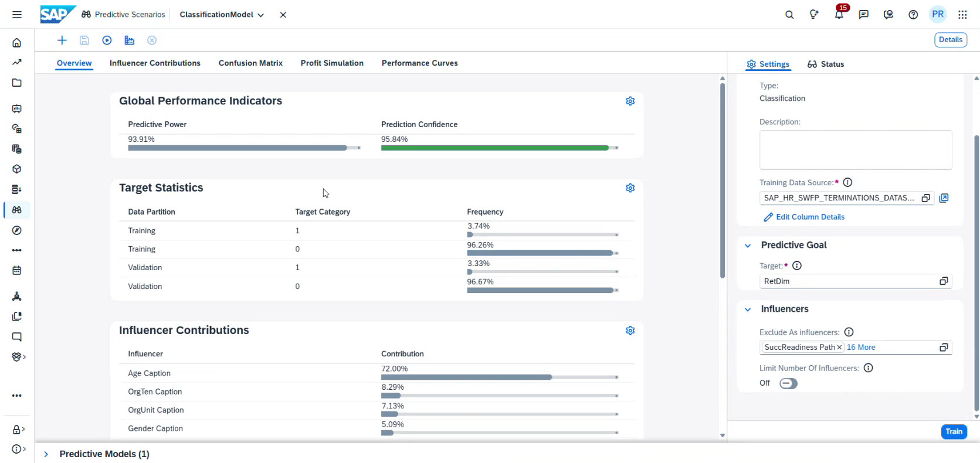Image resolution: width=980 pixels, height=463 pixels.
Task: Click the Edit Column Details link
Action: pos(809,217)
